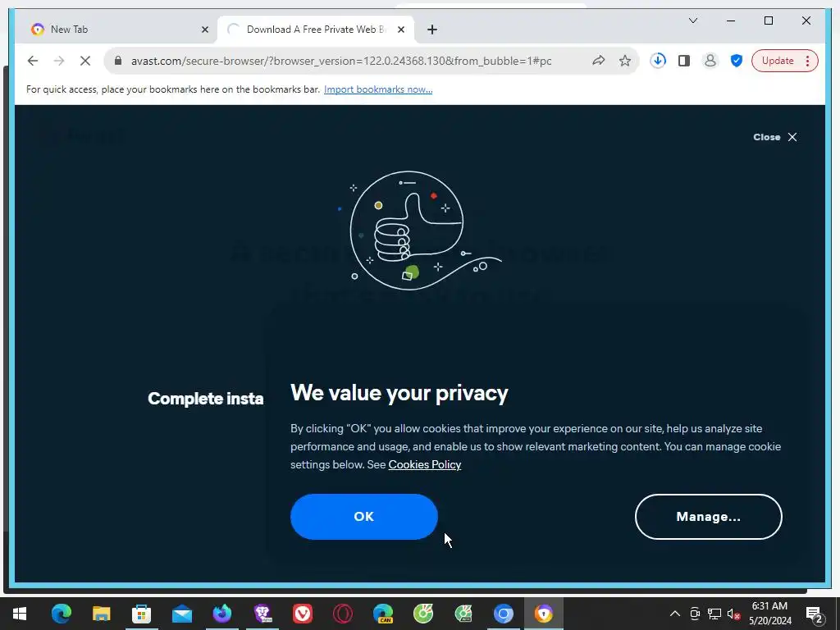Go back to the previous page
Image resolution: width=840 pixels, height=630 pixels.
click(33, 61)
